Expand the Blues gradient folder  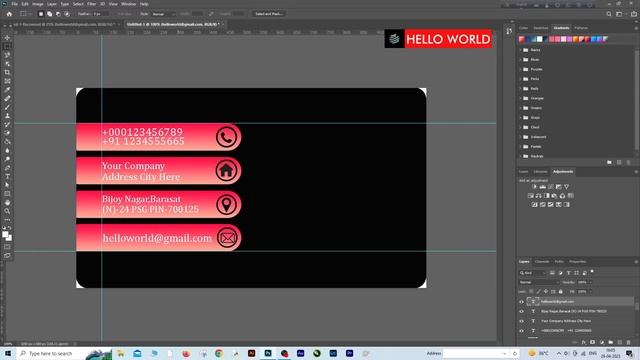click(x=520, y=60)
